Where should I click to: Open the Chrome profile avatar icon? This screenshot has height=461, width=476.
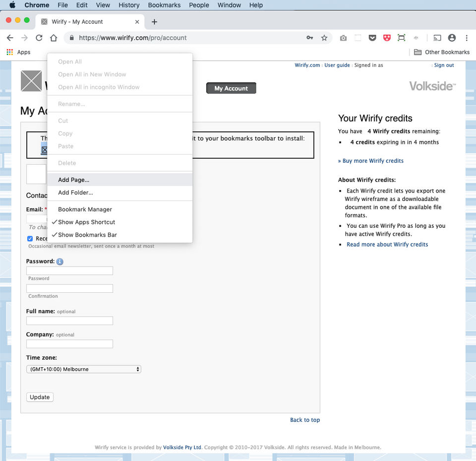tap(452, 38)
